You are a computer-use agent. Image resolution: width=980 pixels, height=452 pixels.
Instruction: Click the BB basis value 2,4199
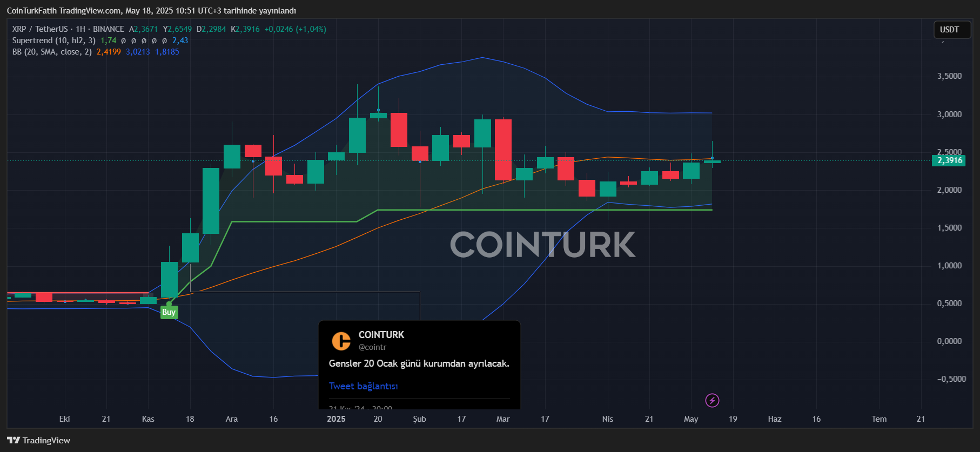[x=109, y=52]
